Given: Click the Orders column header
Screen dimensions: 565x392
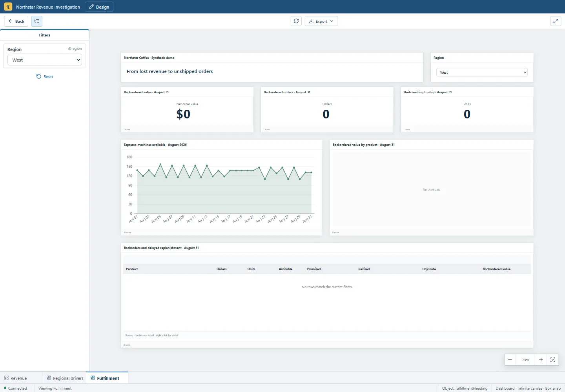Looking at the screenshot, I should [221, 269].
